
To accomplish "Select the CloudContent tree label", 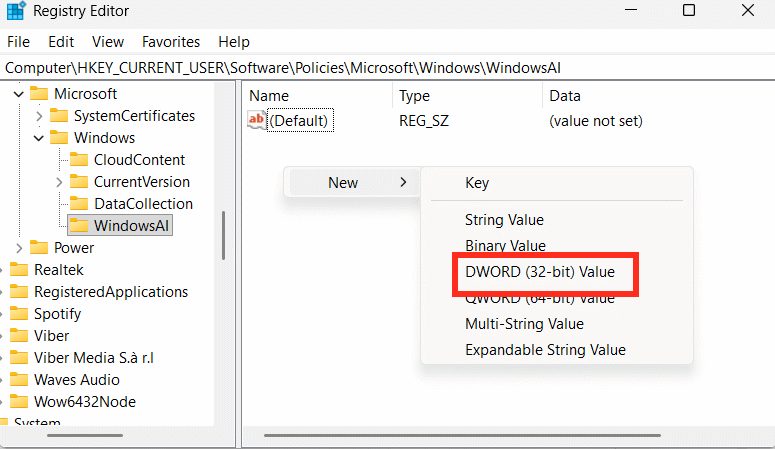I will [139, 160].
